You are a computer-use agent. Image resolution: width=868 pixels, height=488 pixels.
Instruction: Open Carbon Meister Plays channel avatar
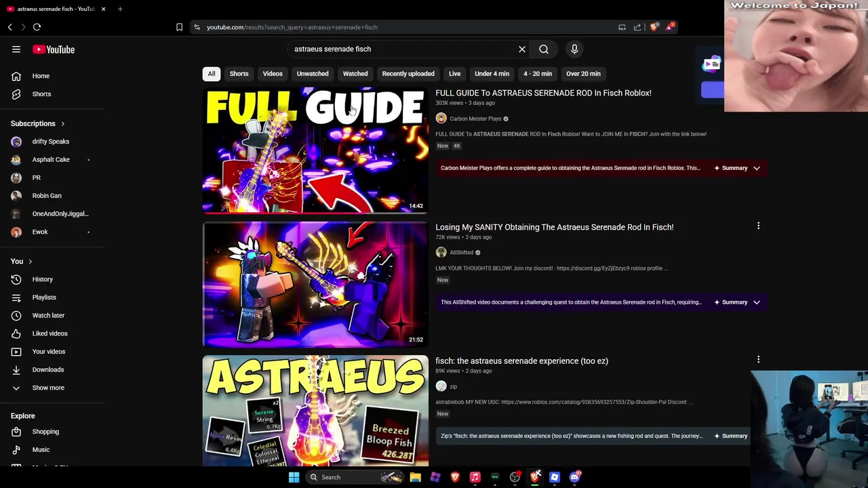[x=441, y=119]
